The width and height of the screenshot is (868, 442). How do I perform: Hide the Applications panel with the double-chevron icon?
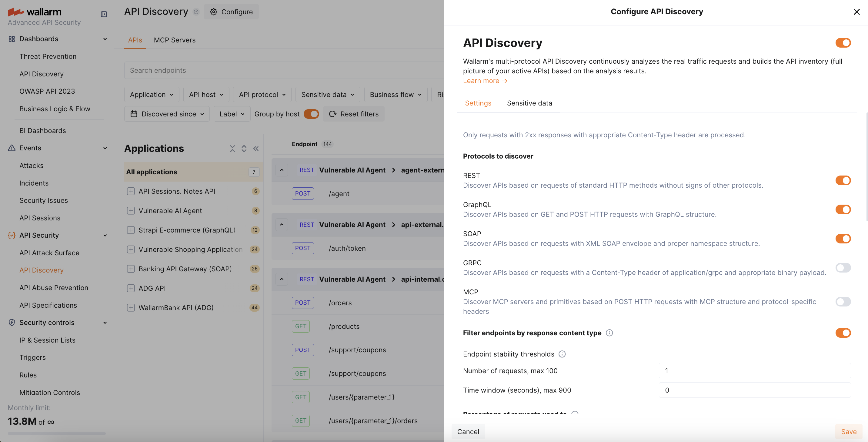point(256,148)
